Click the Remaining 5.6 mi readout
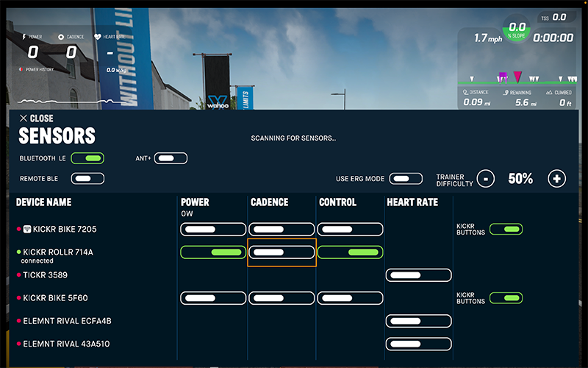Viewport: 588px width, 368px height. coord(520,98)
